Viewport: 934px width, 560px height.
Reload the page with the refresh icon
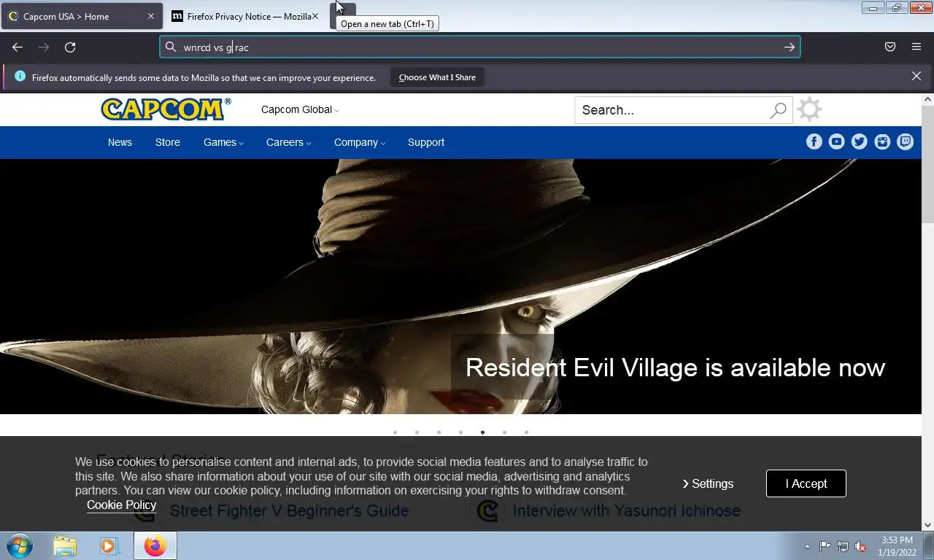(70, 47)
